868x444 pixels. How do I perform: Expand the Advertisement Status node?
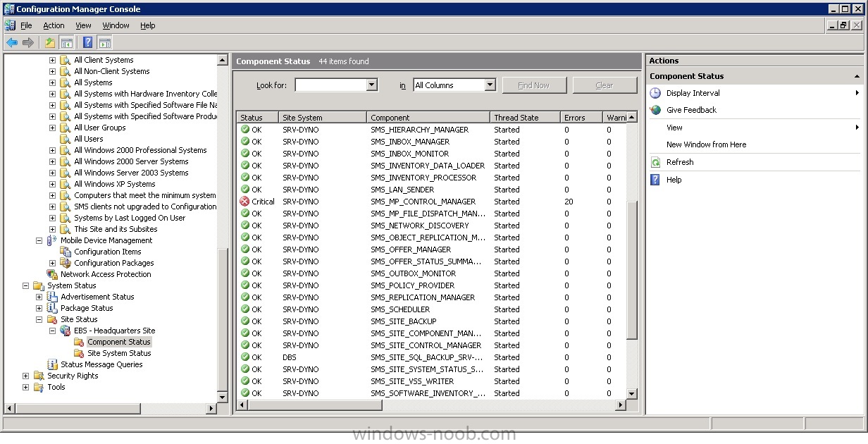[39, 297]
